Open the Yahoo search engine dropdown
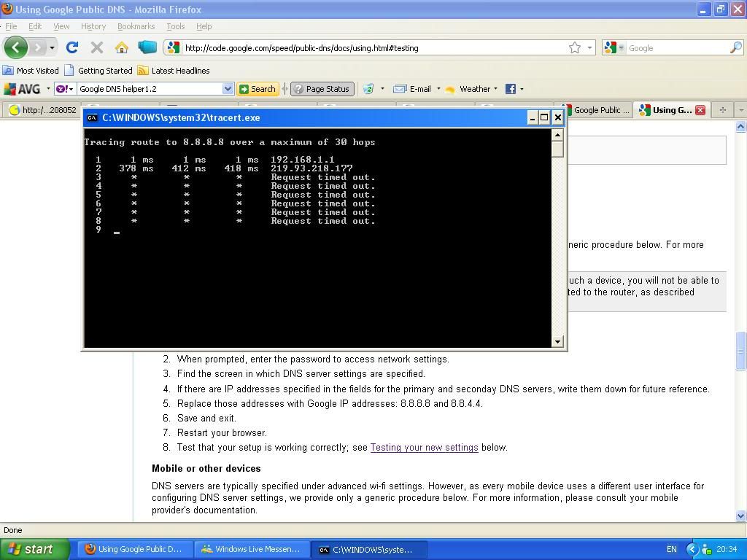 pos(66,89)
